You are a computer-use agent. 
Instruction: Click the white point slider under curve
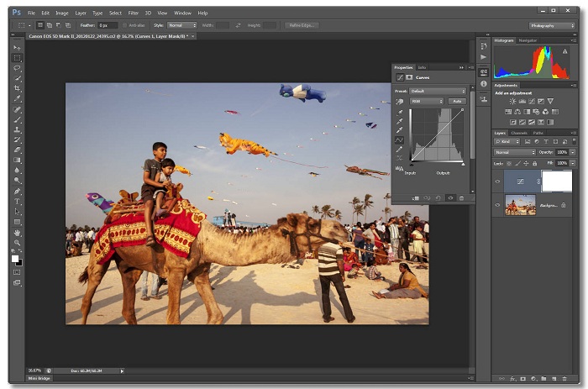tap(463, 165)
